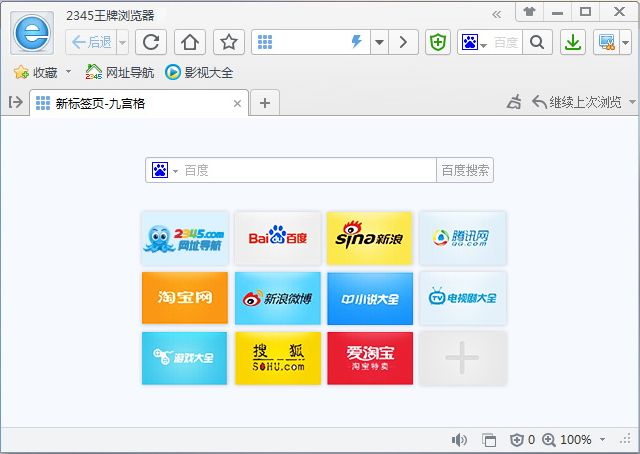640x454 pixels.
Task: Add a new site with the plus tile
Action: pos(462,358)
